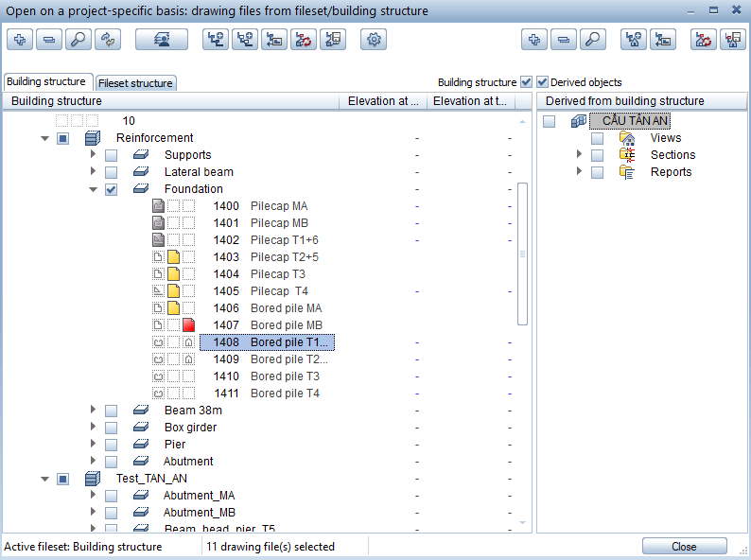
Task: Click the Elevation at column header
Action: click(x=383, y=101)
